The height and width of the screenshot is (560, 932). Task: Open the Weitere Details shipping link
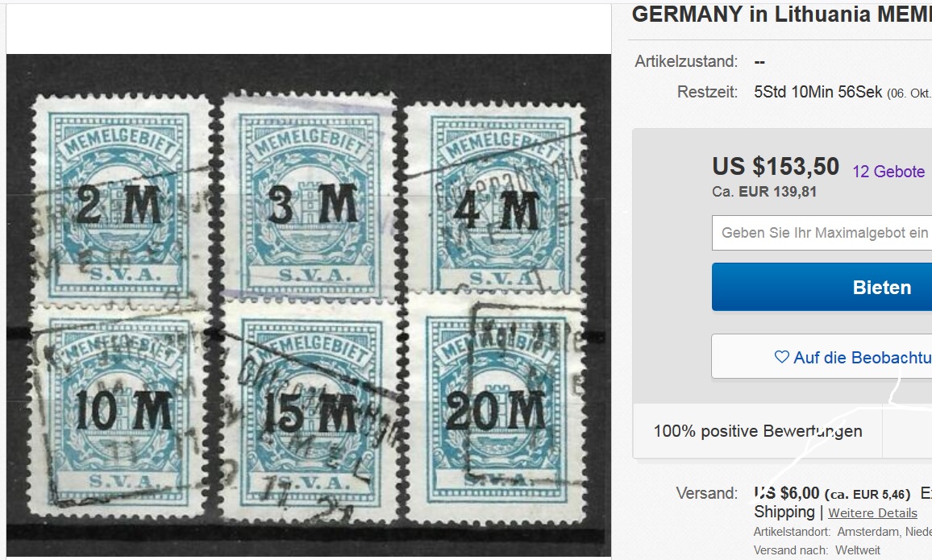pyautogui.click(x=872, y=513)
